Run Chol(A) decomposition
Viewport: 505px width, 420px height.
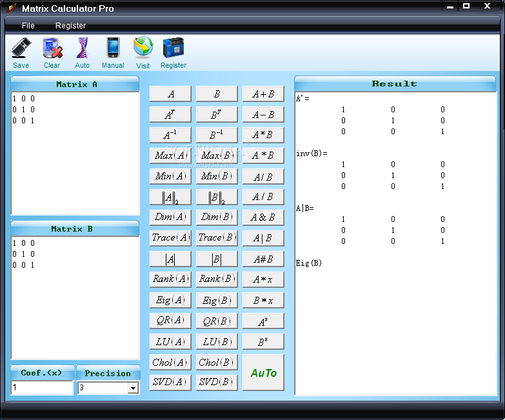click(170, 362)
